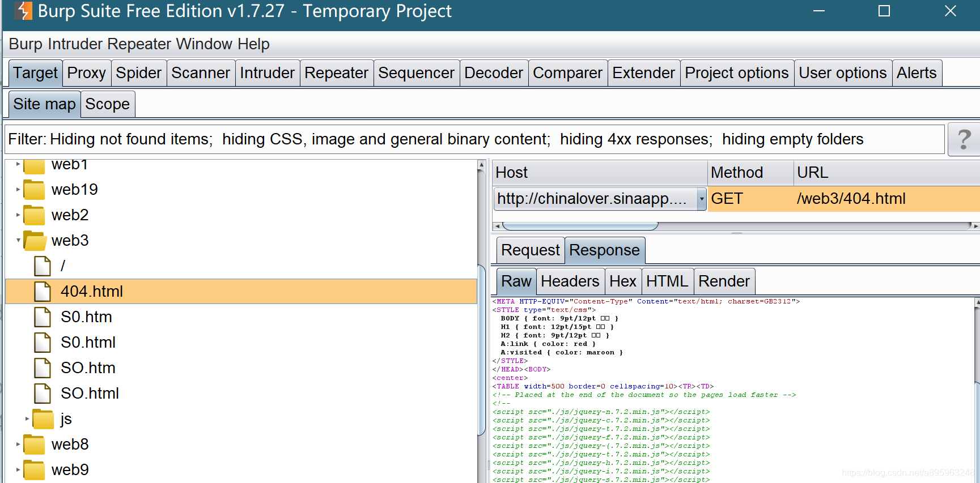Collapse the web3 tree node
980x483 pixels.
[18, 241]
